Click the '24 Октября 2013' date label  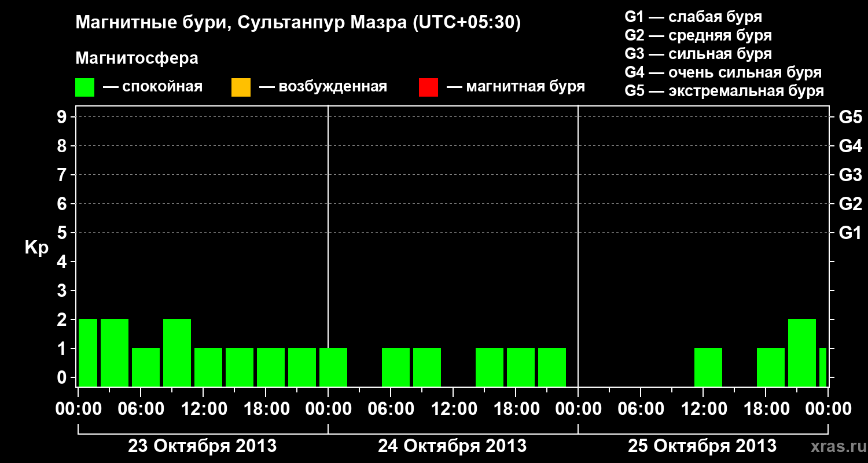coord(452,446)
